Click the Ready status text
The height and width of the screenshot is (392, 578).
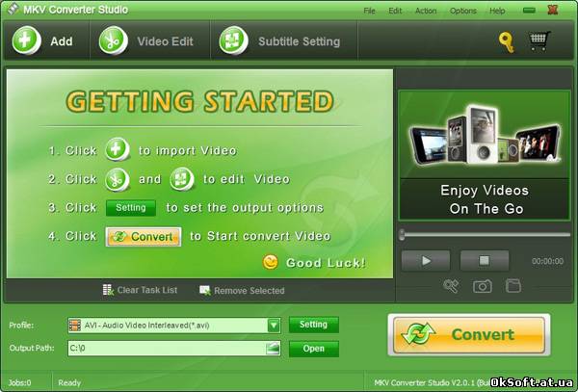tap(69, 382)
